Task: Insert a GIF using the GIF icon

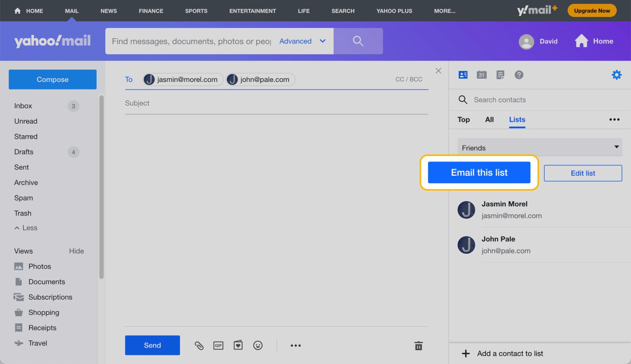Action: pyautogui.click(x=218, y=345)
